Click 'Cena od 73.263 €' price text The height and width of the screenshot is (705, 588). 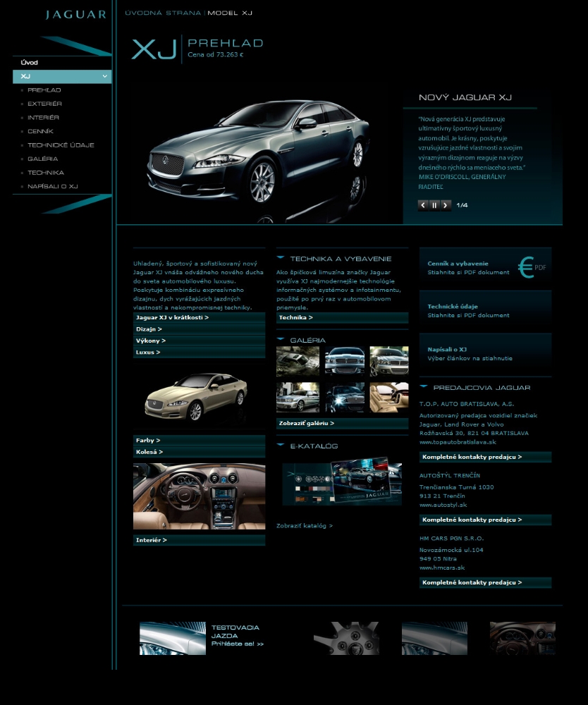tap(215, 55)
